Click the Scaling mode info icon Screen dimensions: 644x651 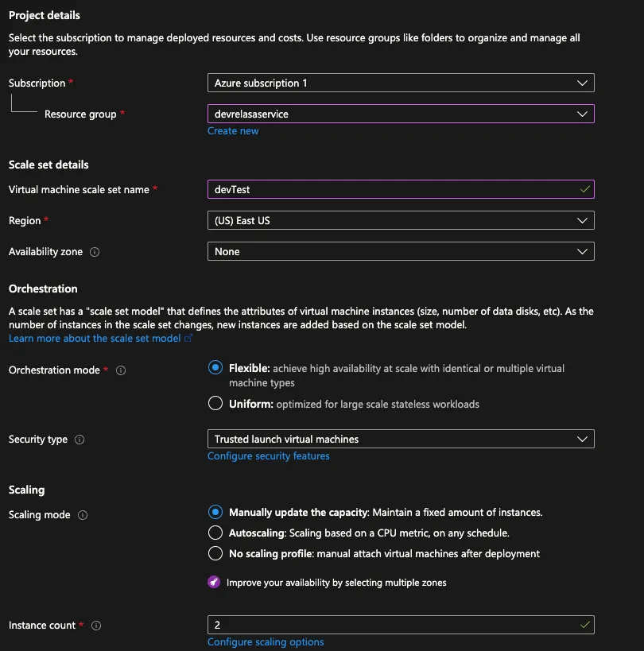[83, 515]
